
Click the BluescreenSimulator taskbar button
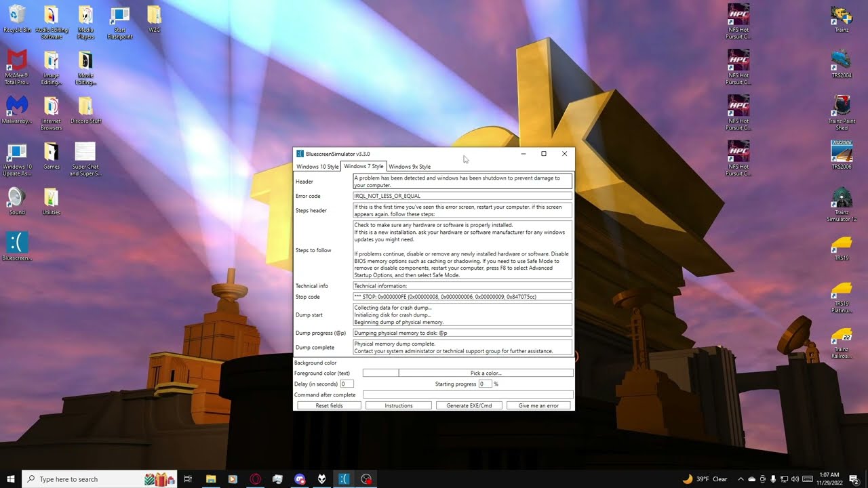344,479
